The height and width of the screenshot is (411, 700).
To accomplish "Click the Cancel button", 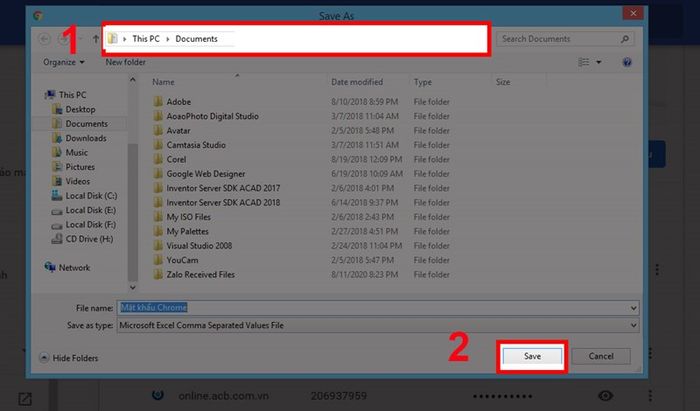I will [x=601, y=356].
